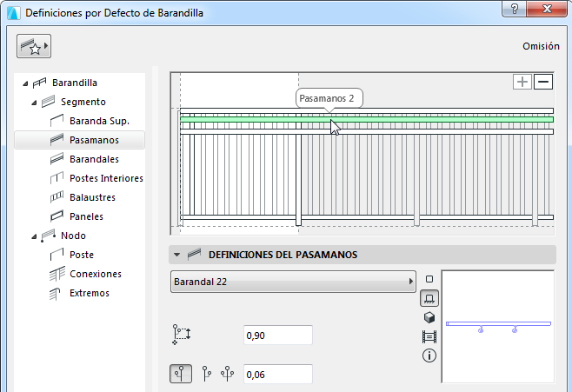Click the Paneles icon
572x392 pixels.
[57, 216]
